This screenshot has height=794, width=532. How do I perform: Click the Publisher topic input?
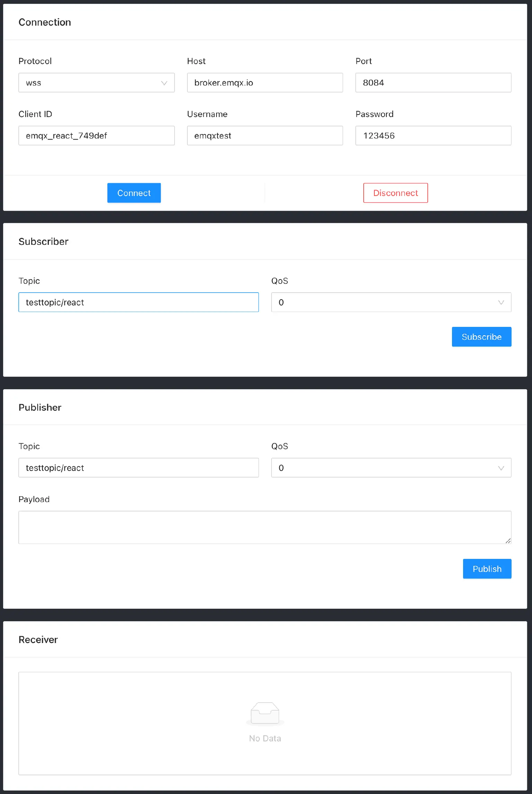139,468
